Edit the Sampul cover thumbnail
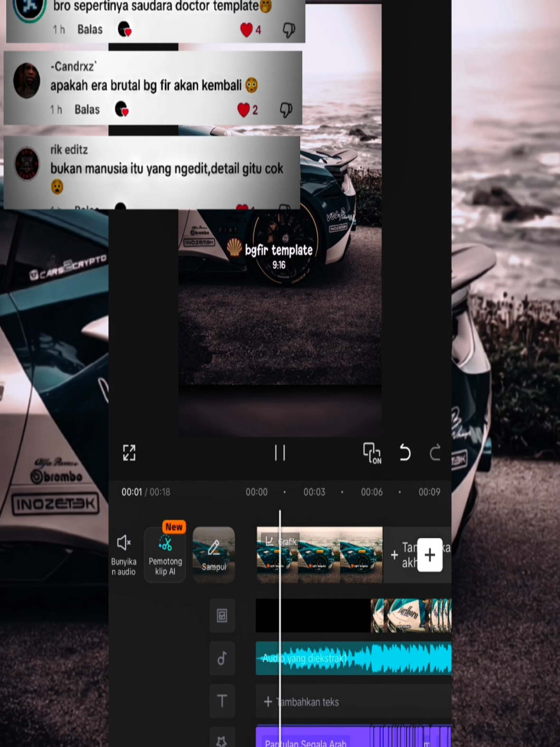 coord(214,555)
